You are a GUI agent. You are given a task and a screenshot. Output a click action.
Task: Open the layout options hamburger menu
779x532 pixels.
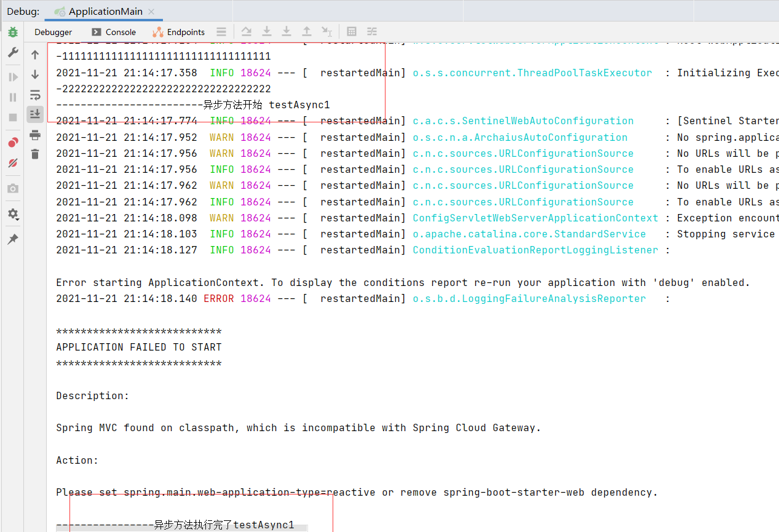(x=221, y=31)
